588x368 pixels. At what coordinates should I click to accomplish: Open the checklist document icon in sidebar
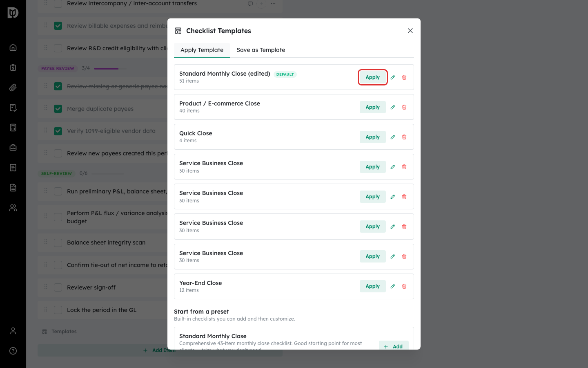[13, 108]
